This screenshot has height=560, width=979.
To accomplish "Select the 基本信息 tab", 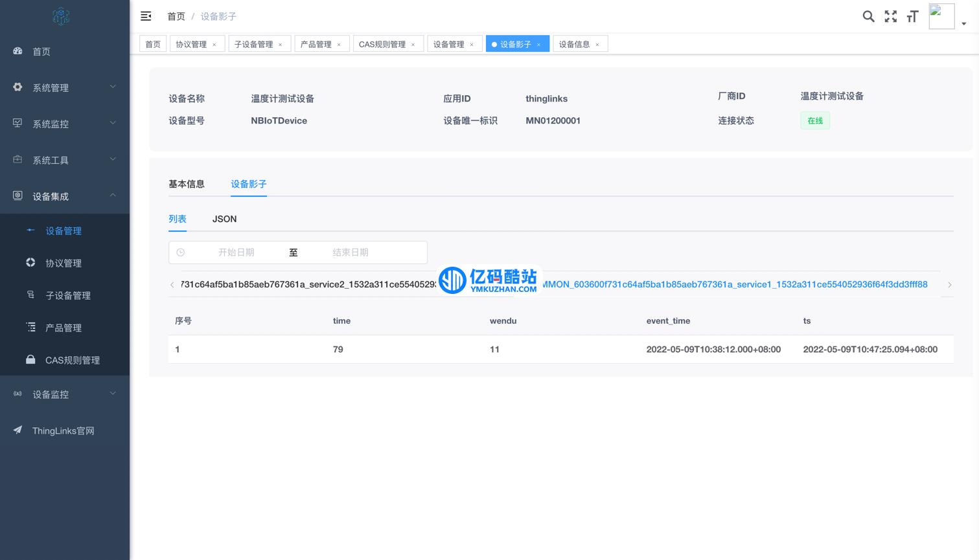I will [187, 184].
